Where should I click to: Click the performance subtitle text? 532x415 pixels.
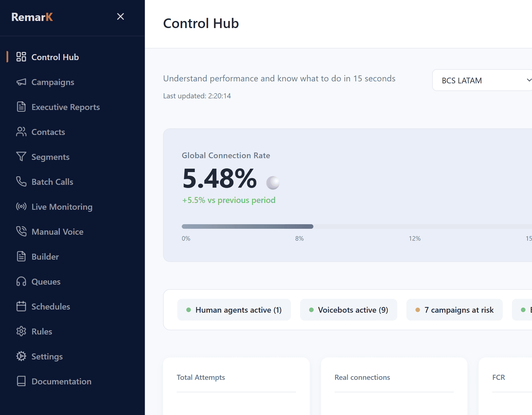(x=279, y=79)
